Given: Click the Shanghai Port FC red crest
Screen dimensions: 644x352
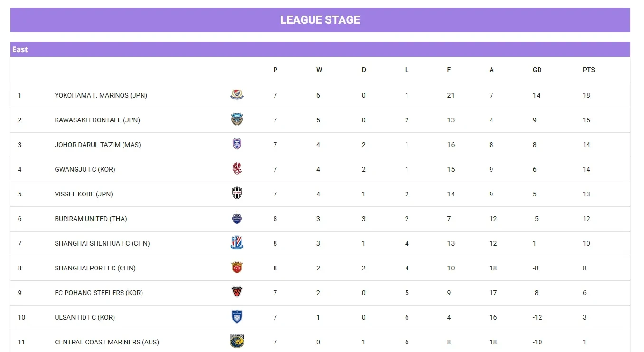Looking at the screenshot, I should click(x=237, y=268).
